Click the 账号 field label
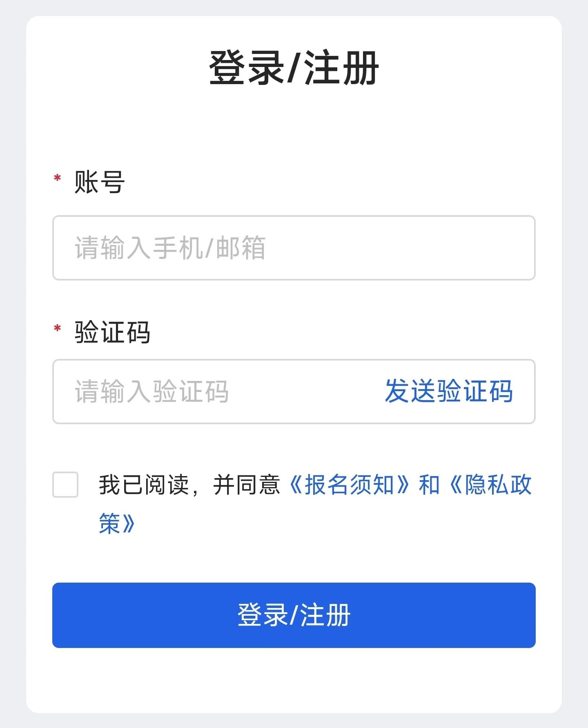 coord(99,182)
